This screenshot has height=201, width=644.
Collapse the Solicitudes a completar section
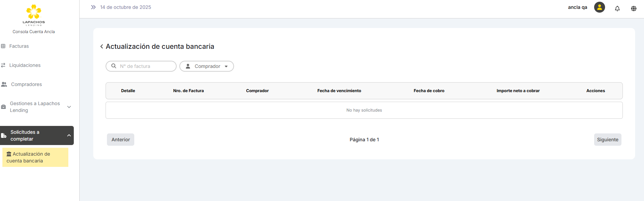tap(69, 135)
